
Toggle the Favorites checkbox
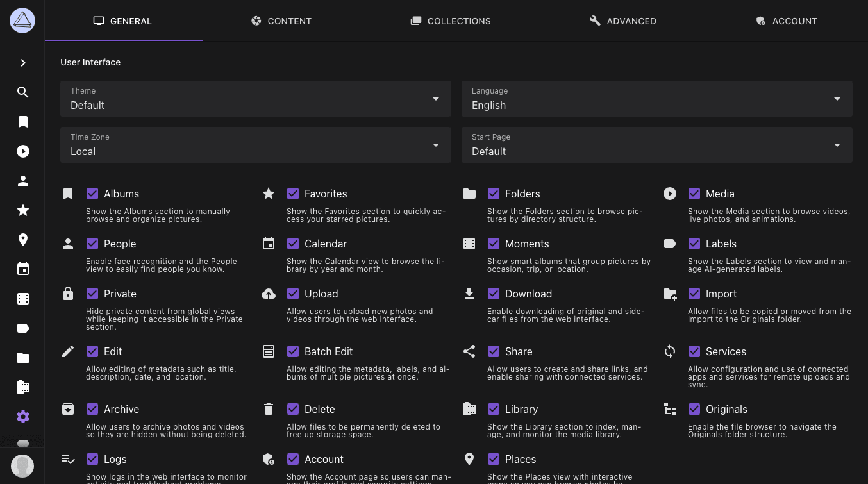(x=293, y=194)
